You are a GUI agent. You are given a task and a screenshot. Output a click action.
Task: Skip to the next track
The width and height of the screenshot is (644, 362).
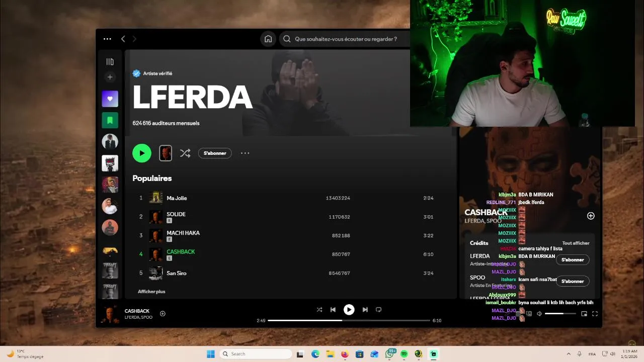(x=365, y=310)
